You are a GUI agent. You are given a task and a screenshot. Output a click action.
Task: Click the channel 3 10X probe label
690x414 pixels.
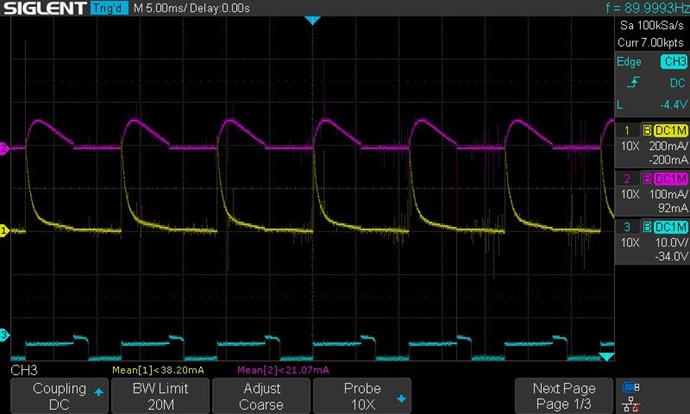coord(630,242)
